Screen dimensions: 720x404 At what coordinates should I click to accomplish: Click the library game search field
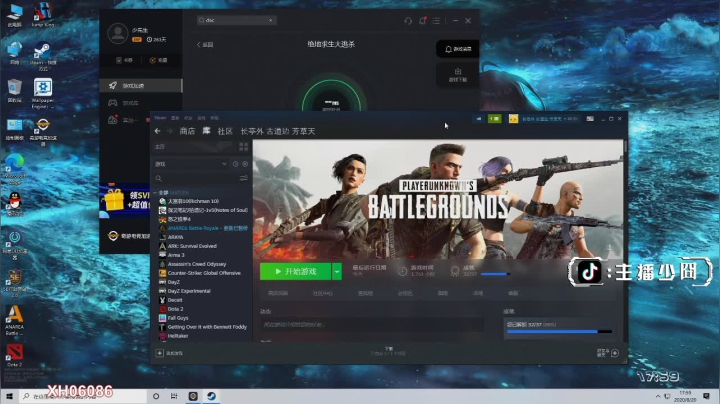[x=197, y=178]
